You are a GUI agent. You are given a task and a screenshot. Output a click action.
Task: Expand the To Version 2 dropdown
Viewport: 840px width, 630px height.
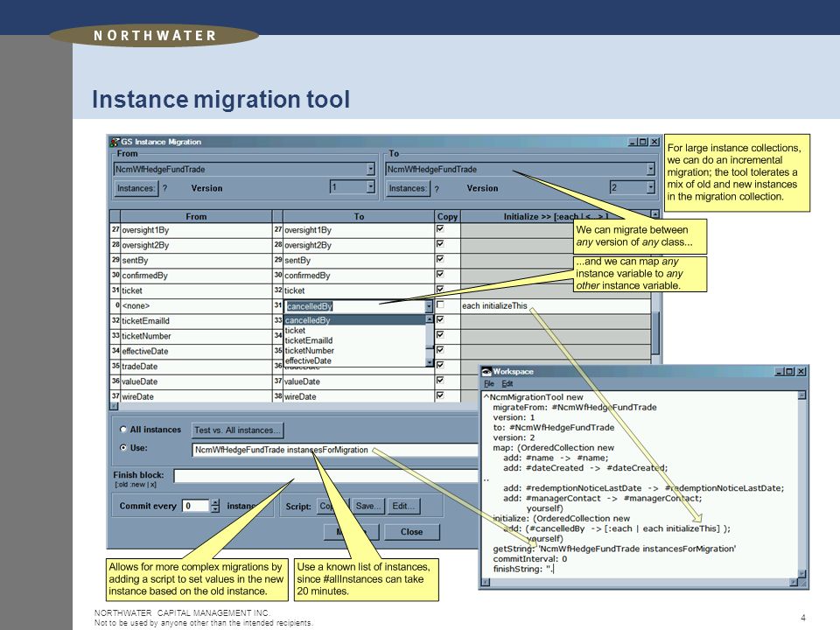650,187
